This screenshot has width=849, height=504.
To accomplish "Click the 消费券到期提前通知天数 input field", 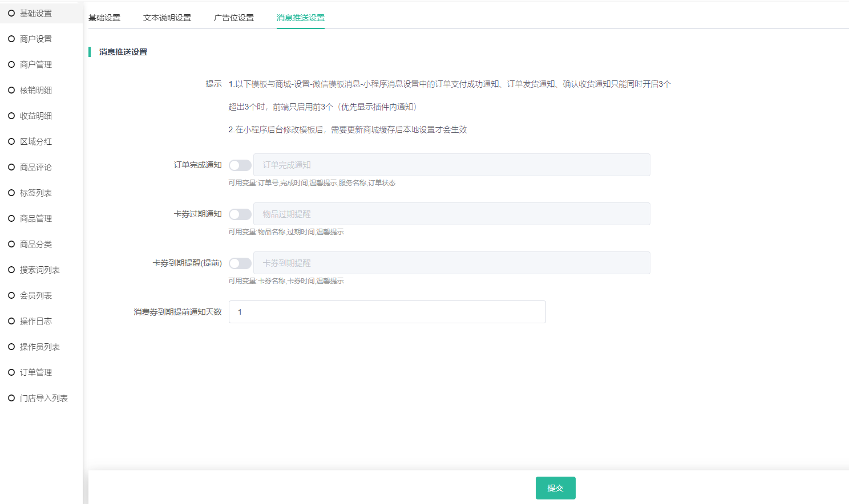I will tap(387, 312).
